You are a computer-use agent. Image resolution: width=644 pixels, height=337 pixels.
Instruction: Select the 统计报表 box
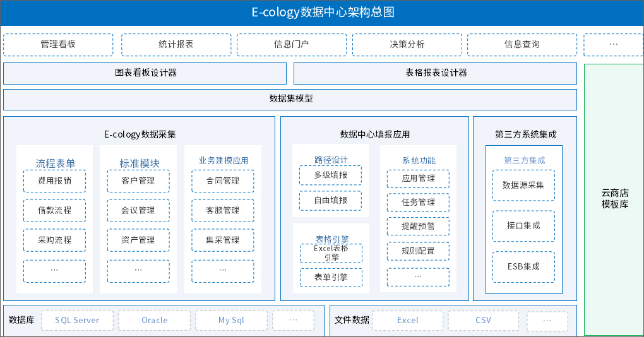[x=176, y=44]
